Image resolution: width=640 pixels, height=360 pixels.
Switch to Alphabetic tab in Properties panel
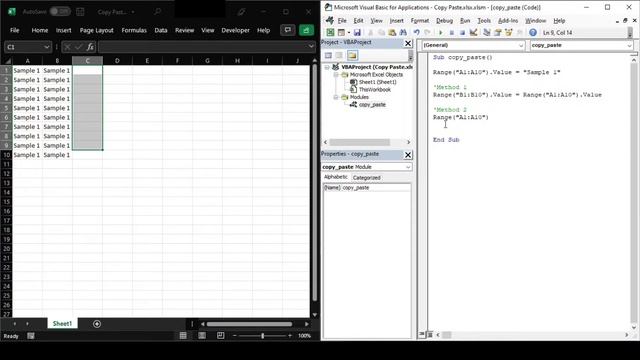pyautogui.click(x=336, y=177)
